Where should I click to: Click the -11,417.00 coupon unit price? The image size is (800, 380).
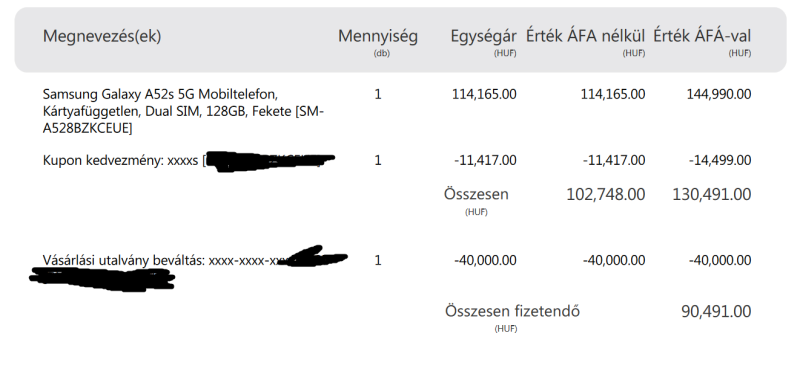click(x=485, y=160)
